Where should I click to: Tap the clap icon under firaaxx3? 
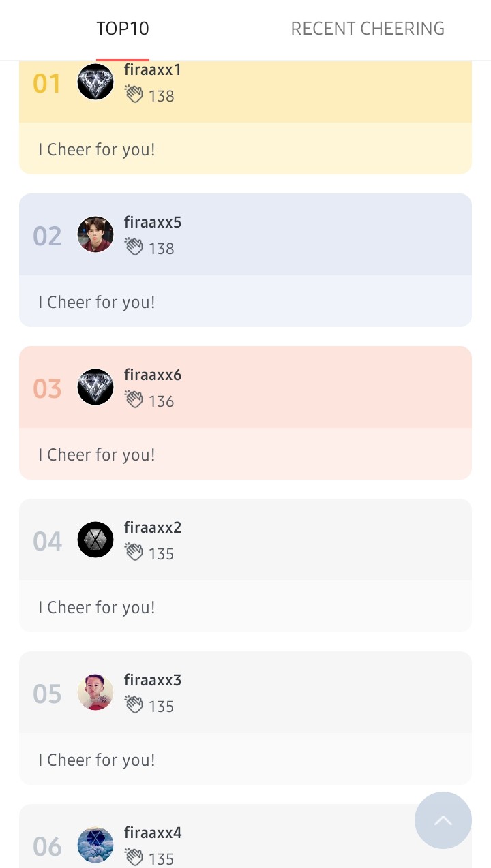pyautogui.click(x=134, y=705)
